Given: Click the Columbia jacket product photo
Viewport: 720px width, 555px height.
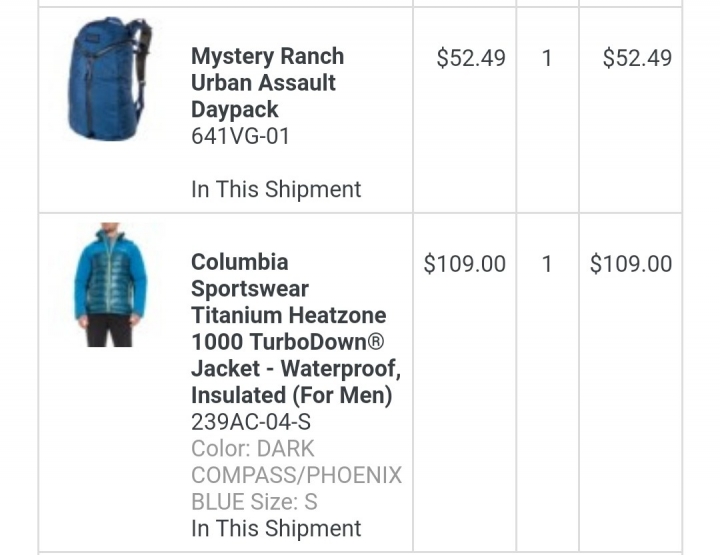Looking at the screenshot, I should coord(110,285).
